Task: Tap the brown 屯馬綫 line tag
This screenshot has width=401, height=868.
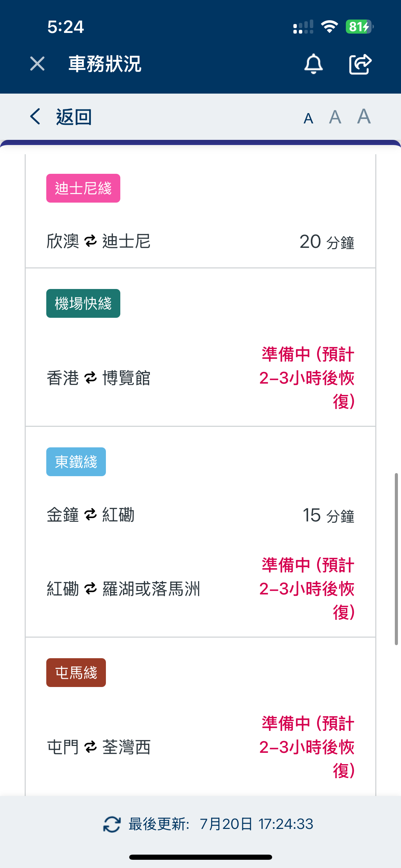Action: 76,673
